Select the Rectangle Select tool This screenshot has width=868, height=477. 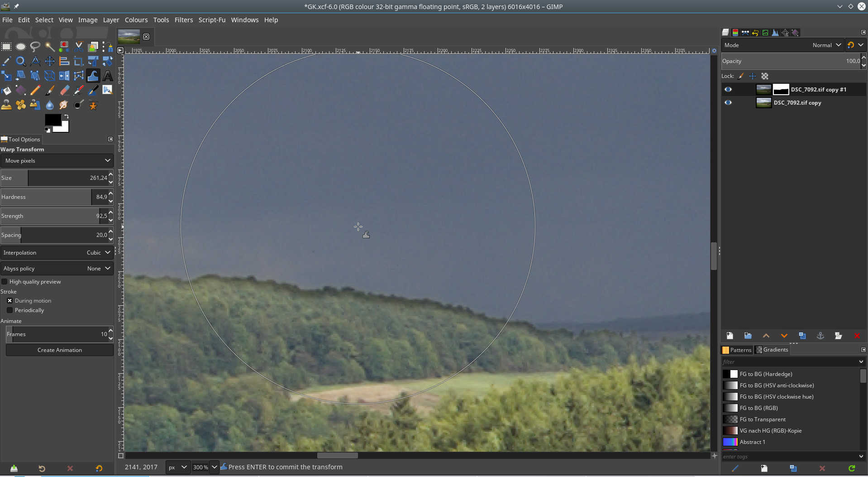[6, 47]
